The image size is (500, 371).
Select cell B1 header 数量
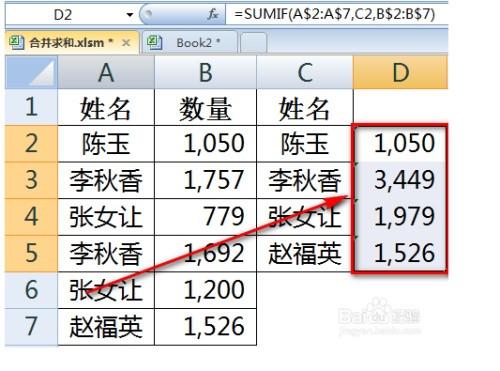[205, 107]
